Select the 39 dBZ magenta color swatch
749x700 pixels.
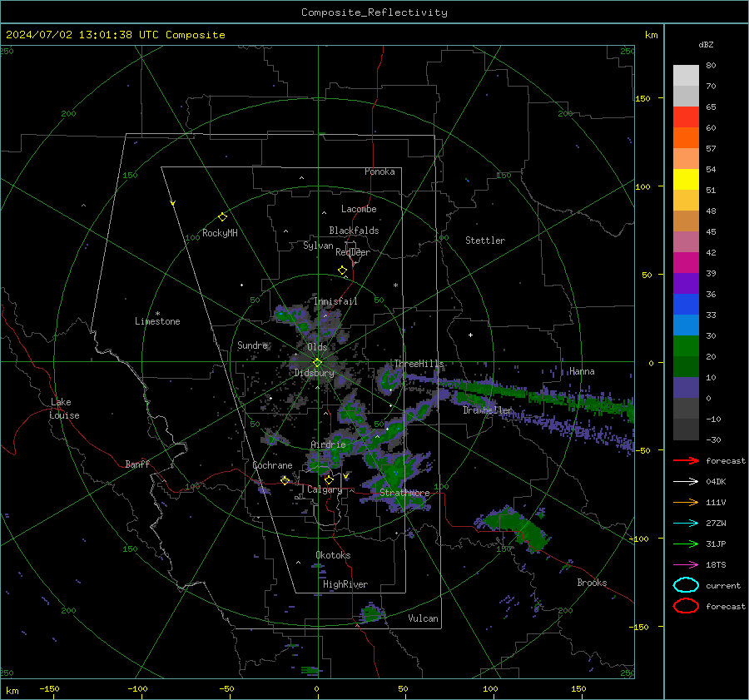(686, 262)
